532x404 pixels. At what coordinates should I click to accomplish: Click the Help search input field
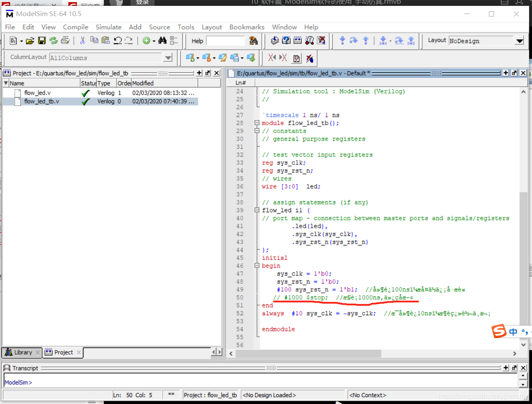click(x=225, y=41)
